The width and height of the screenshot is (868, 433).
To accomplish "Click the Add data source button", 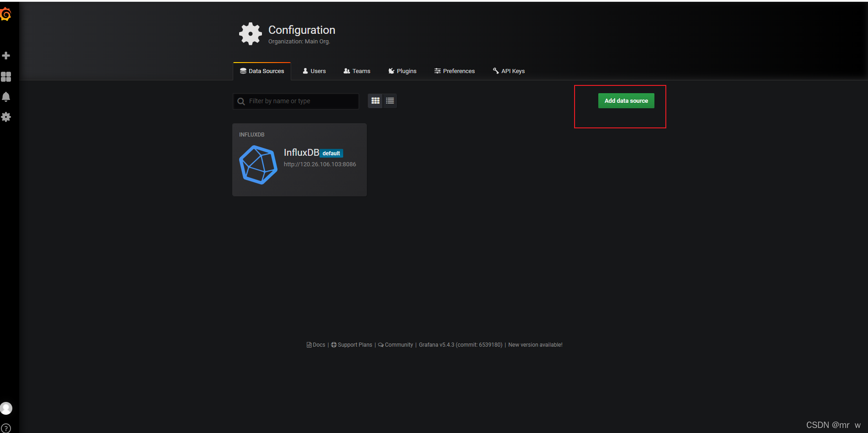I will (x=626, y=101).
